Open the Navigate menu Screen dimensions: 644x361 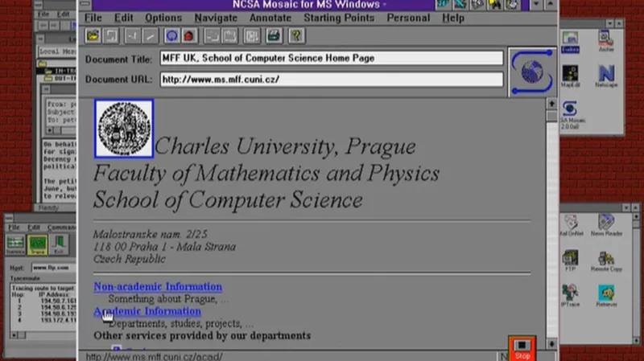(216, 18)
